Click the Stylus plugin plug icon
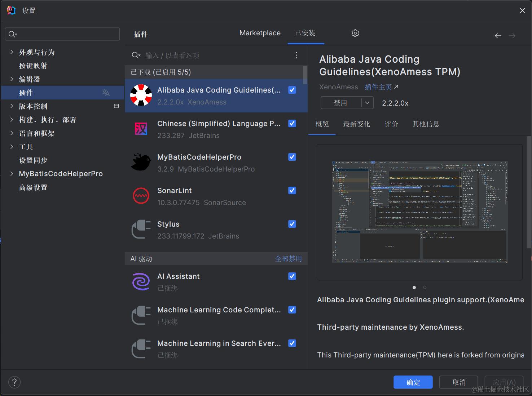The image size is (532, 396). coord(141,229)
